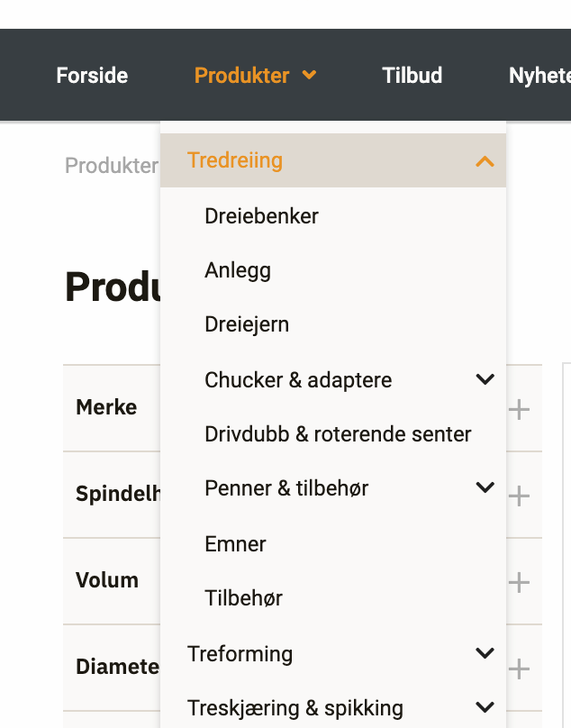Open Tilbud from the navigation bar
This screenshot has height=728, width=571.
click(412, 76)
